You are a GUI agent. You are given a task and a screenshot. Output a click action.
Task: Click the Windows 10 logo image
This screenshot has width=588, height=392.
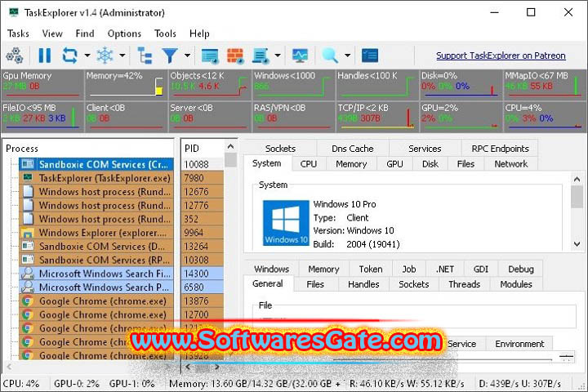[x=286, y=223]
